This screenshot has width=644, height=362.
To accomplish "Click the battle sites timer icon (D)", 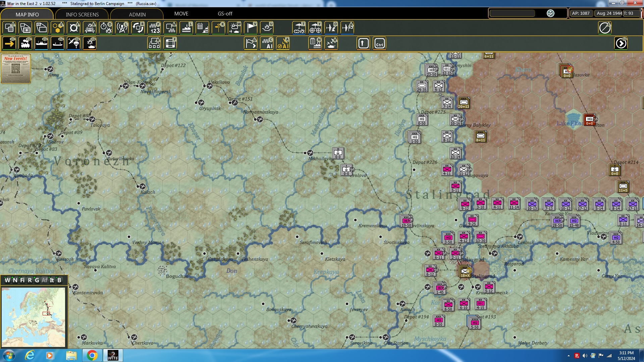I will [x=106, y=27].
